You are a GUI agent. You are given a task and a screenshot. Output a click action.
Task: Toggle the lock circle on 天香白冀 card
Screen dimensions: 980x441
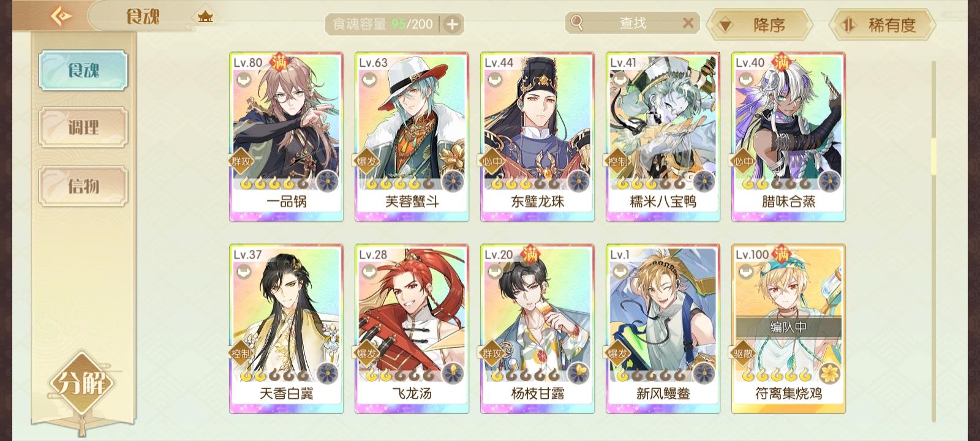pos(243,271)
